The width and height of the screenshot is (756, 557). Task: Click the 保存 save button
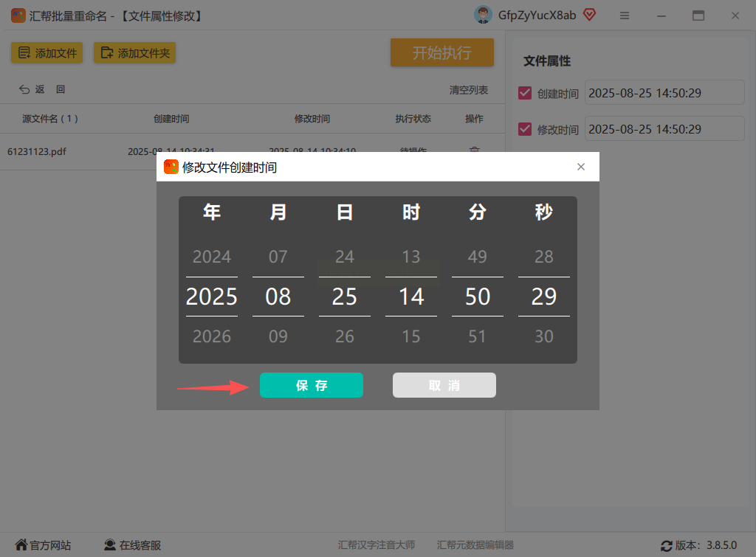coord(311,385)
